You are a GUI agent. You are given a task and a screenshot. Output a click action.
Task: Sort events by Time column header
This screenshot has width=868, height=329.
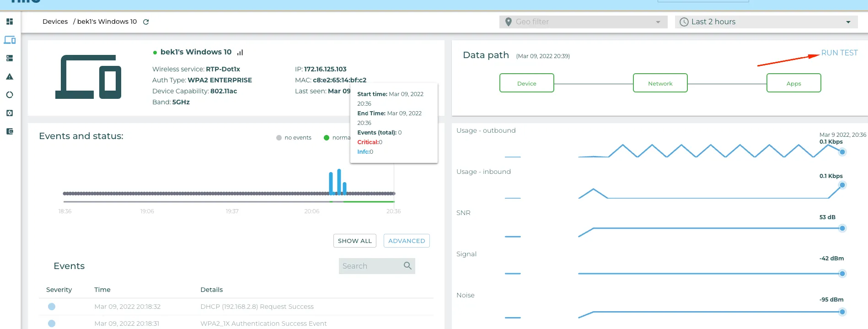[x=102, y=290]
